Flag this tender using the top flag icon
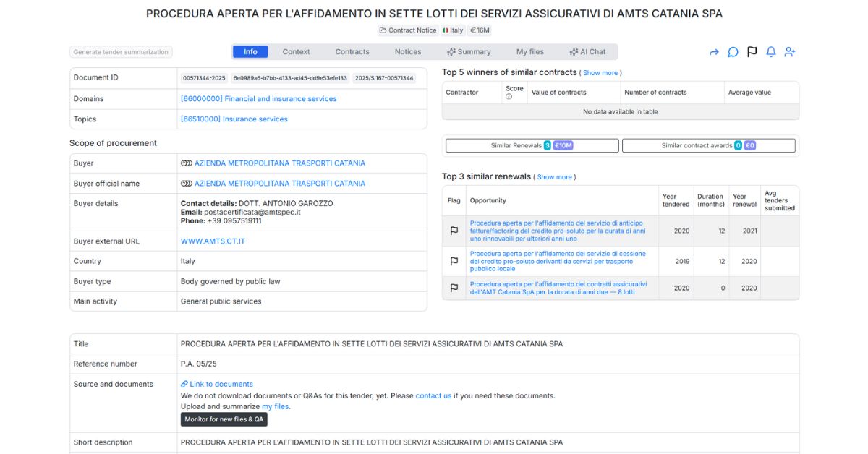 coord(752,52)
